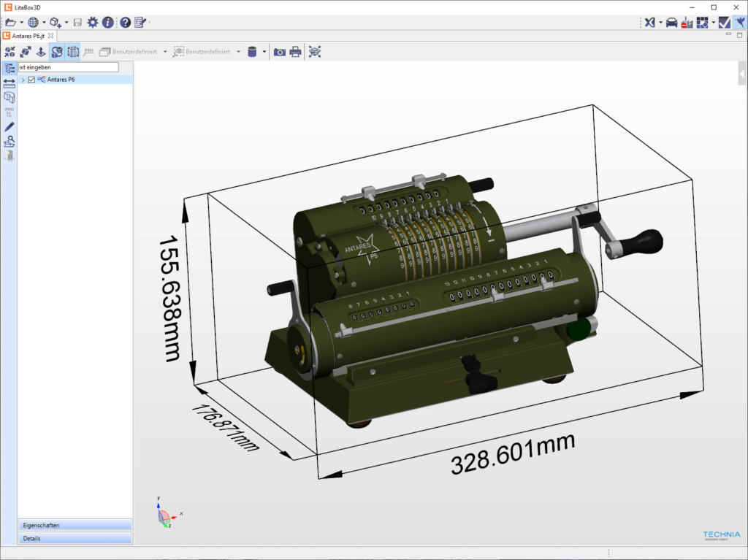Click the X-shaped icon in right toolbar
748x560 pixels.
649,23
